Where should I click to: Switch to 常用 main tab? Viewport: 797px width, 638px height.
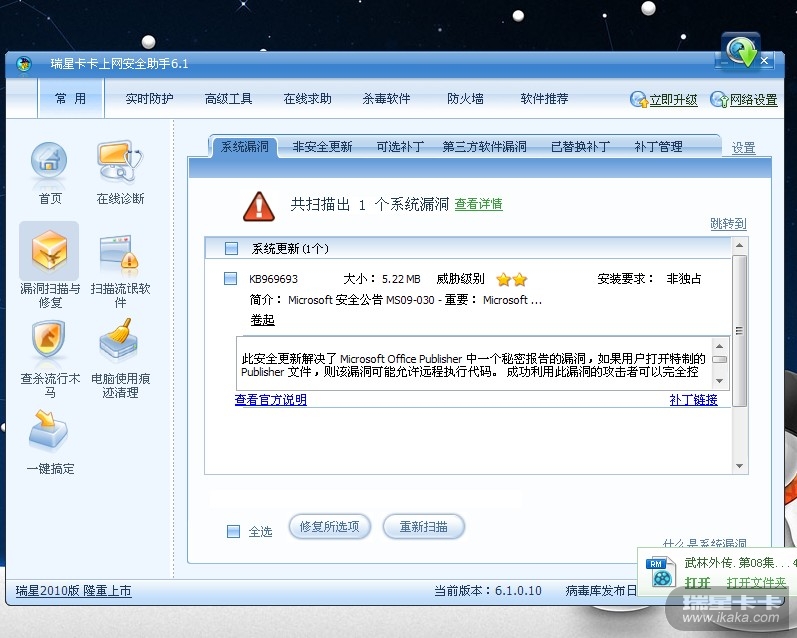point(71,99)
